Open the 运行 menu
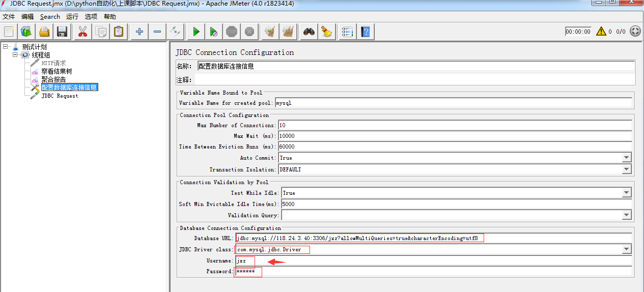 pyautogui.click(x=72, y=17)
